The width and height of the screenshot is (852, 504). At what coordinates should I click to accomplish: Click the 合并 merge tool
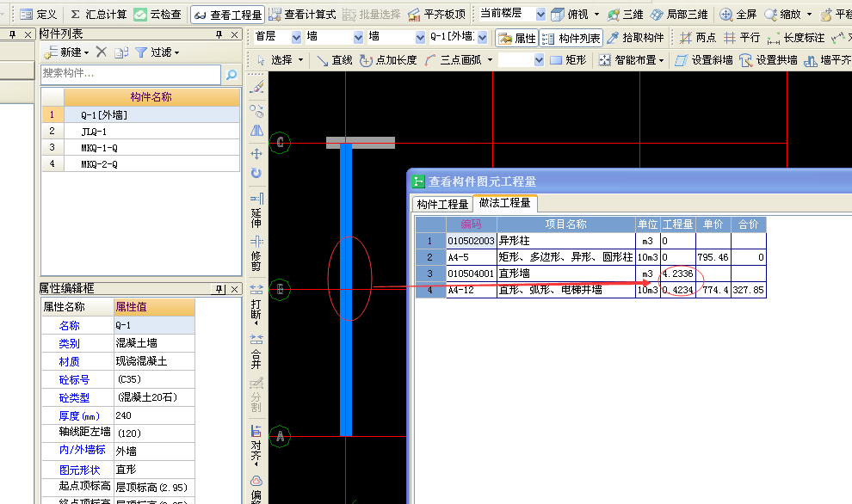256,352
